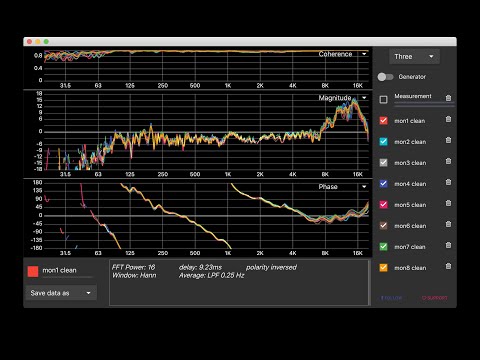Image resolution: width=480 pixels, height=360 pixels.
Task: Select the mon3 clean label in list
Action: (x=410, y=163)
